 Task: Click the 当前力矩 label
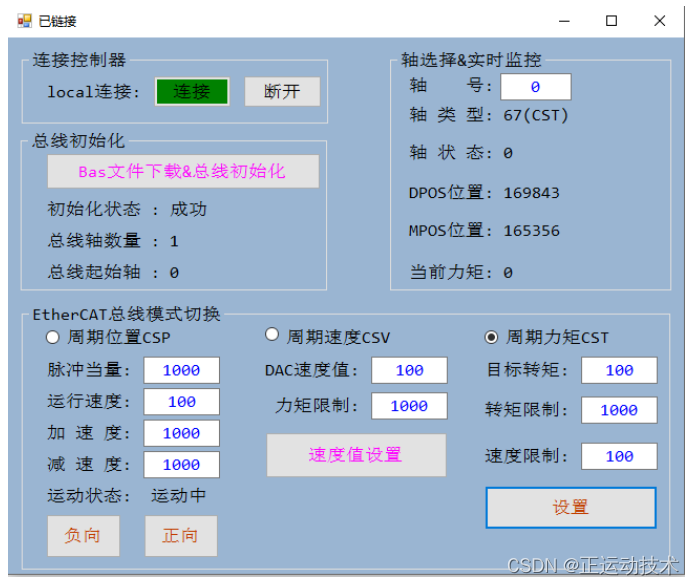pyautogui.click(x=451, y=273)
